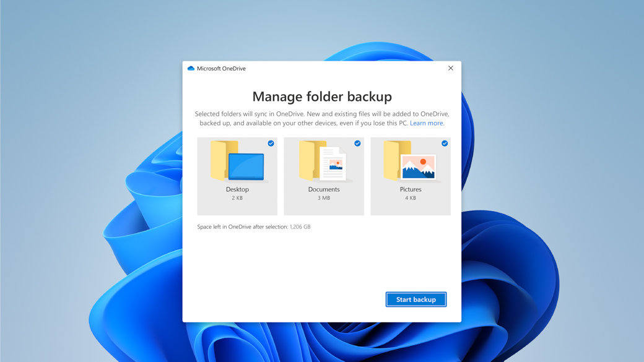Screen dimensions: 644x362
Task: Deselect the Documents folder checkmark
Action: point(357,144)
